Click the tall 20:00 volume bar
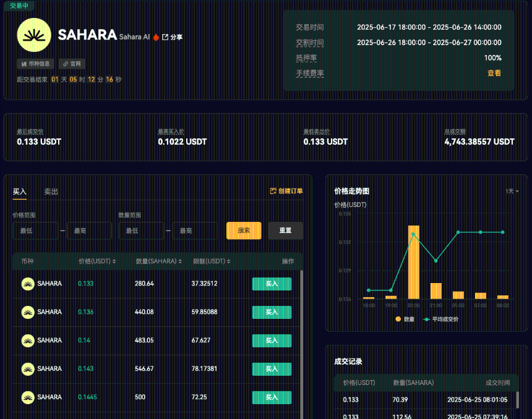 pyautogui.click(x=414, y=262)
